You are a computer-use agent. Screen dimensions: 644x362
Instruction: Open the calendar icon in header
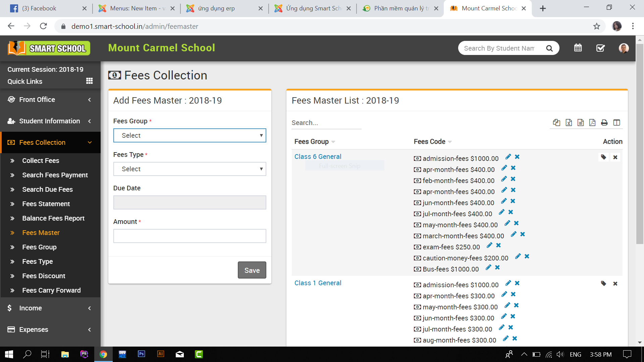click(578, 48)
